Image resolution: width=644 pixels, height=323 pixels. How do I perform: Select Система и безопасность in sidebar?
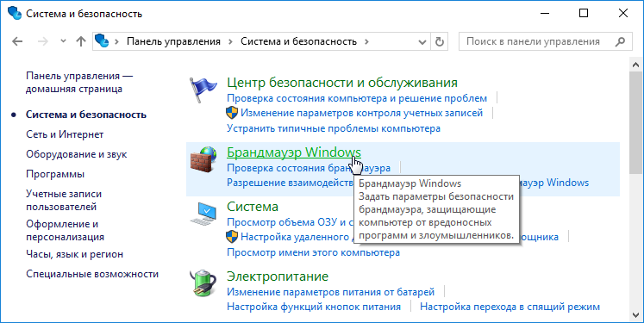86,115
